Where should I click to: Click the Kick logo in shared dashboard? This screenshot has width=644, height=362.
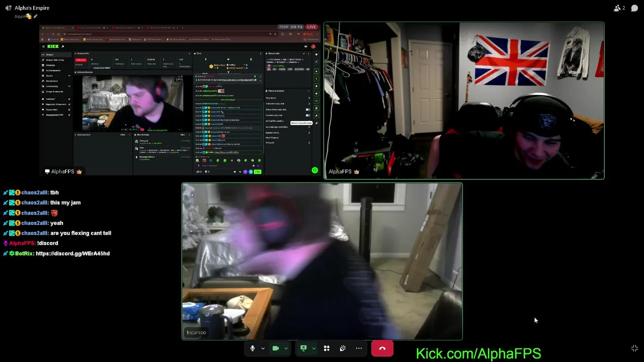tap(53, 46)
